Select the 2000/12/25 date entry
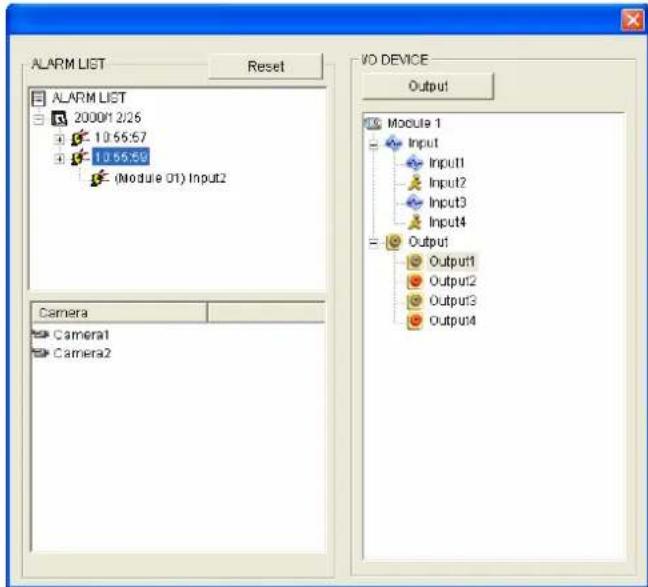The height and width of the screenshot is (587, 648). (107, 118)
